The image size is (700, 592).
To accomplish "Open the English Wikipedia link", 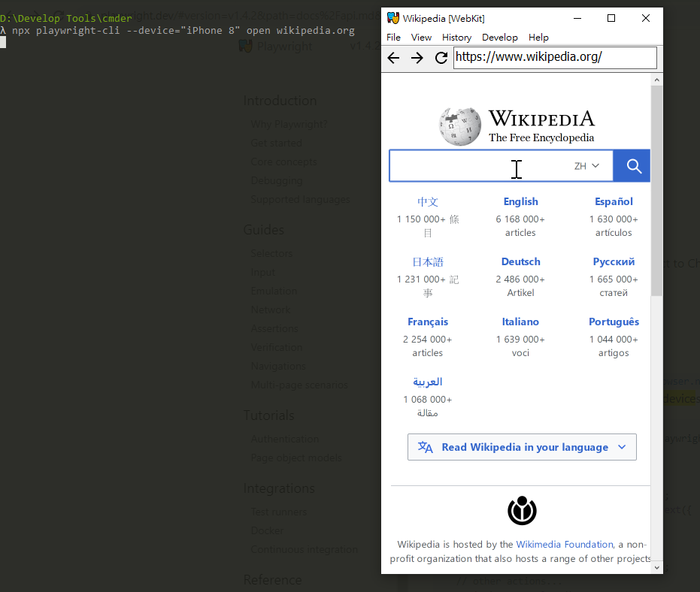I will pyautogui.click(x=520, y=201).
